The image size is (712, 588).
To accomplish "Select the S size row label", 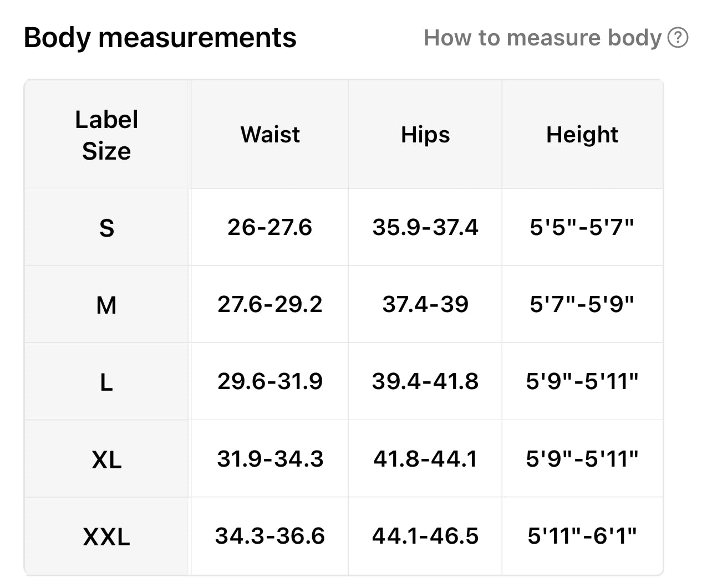I will pos(106,228).
